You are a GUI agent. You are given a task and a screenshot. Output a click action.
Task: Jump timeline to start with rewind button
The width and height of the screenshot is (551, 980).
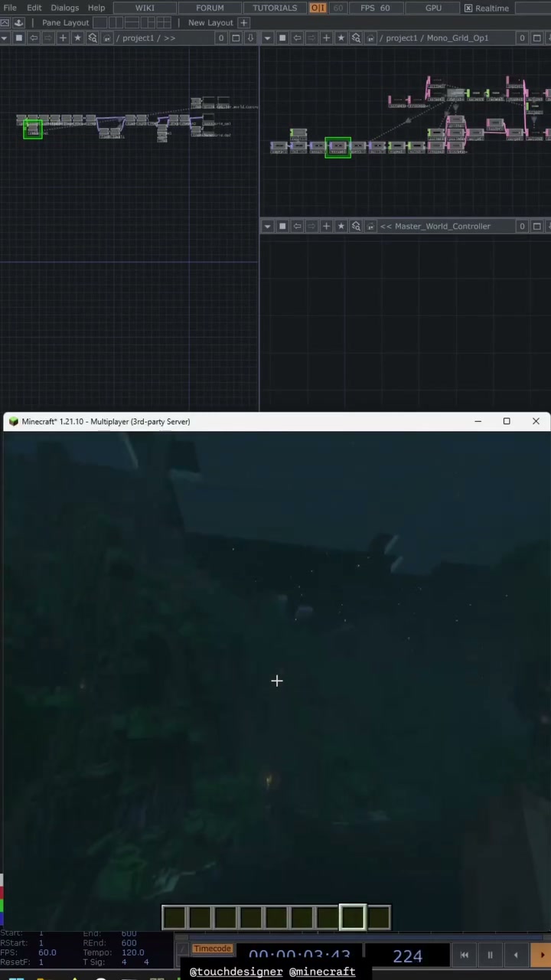(464, 955)
